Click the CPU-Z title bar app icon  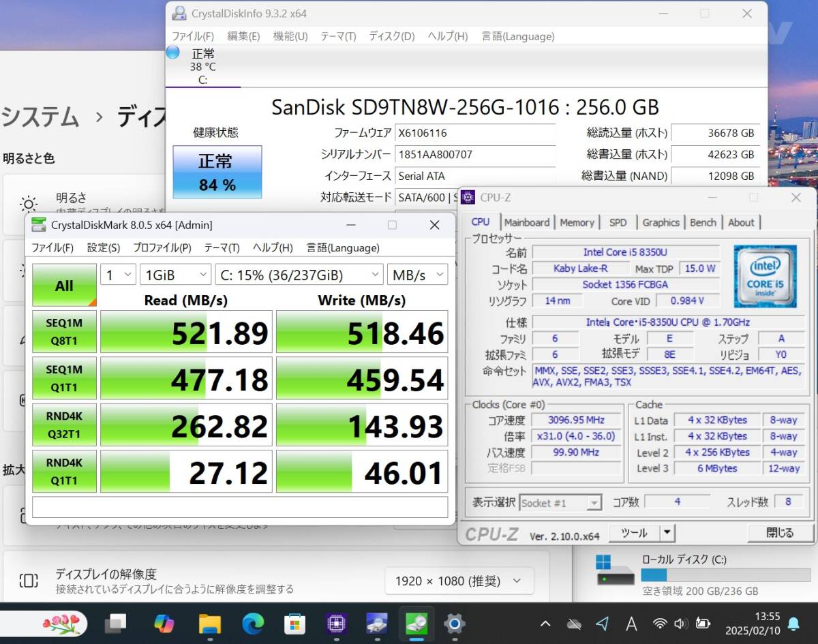[x=468, y=198]
